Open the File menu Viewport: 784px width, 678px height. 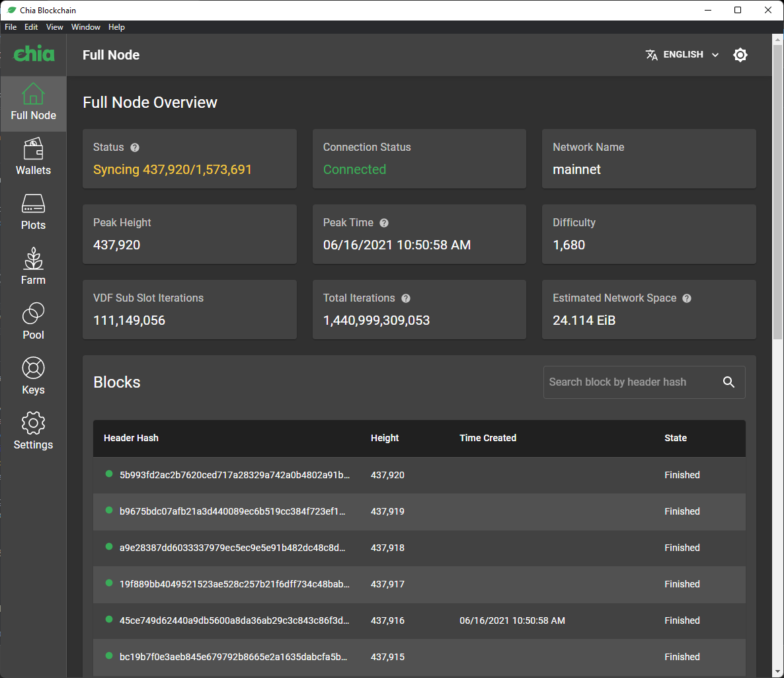[11, 27]
